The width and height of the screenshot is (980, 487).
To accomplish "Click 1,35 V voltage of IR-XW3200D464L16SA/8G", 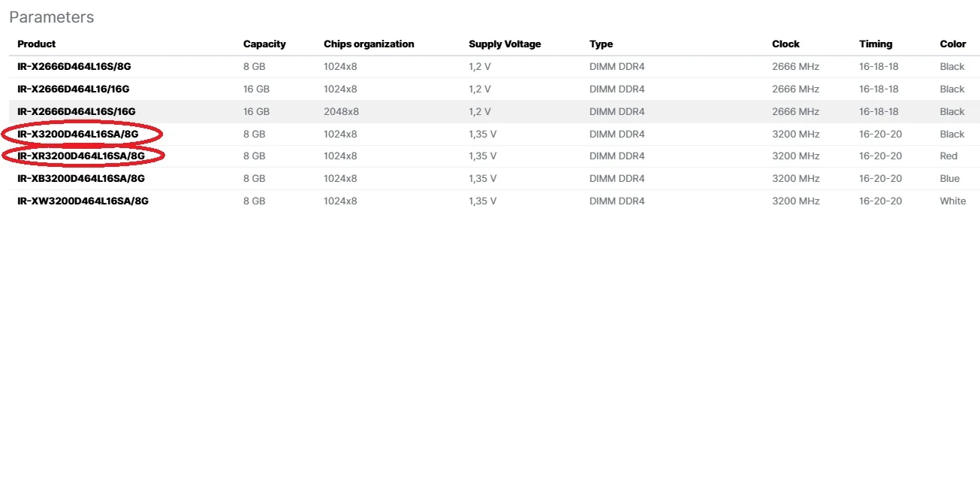I will click(x=483, y=201).
